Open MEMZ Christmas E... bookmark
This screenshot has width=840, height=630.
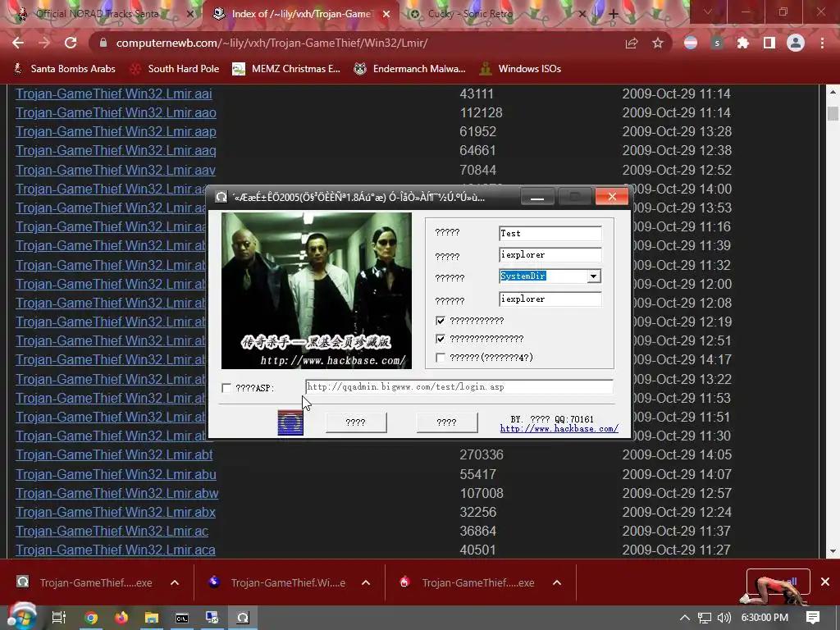[x=286, y=69]
